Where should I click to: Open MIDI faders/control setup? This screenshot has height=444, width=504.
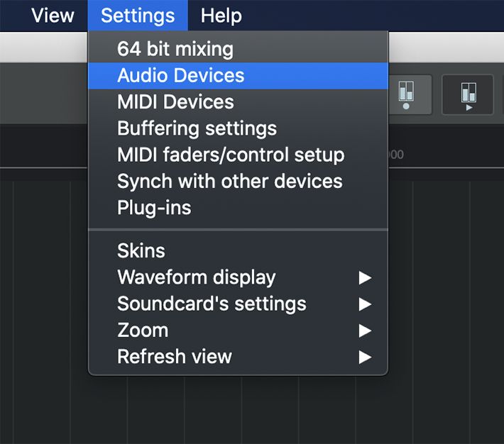(x=238, y=155)
